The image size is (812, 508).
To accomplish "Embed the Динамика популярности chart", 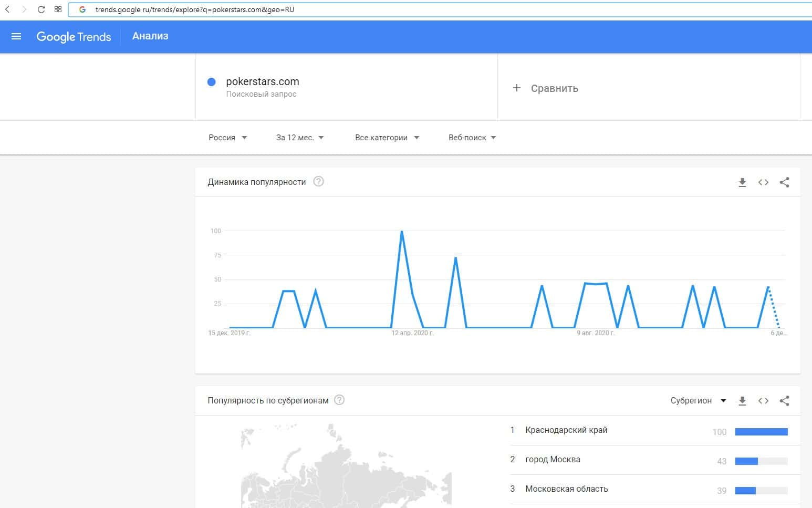I will pos(763,182).
